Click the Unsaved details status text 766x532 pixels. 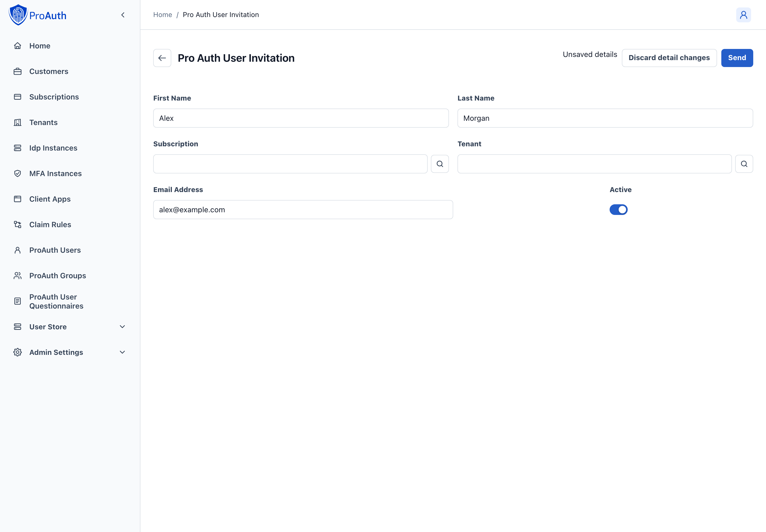[590, 54]
